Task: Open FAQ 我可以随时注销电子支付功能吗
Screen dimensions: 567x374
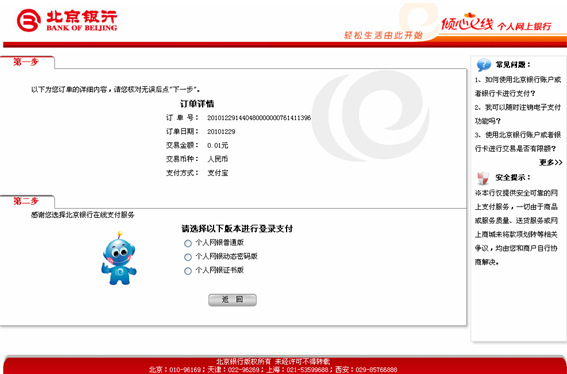Action: click(518, 114)
